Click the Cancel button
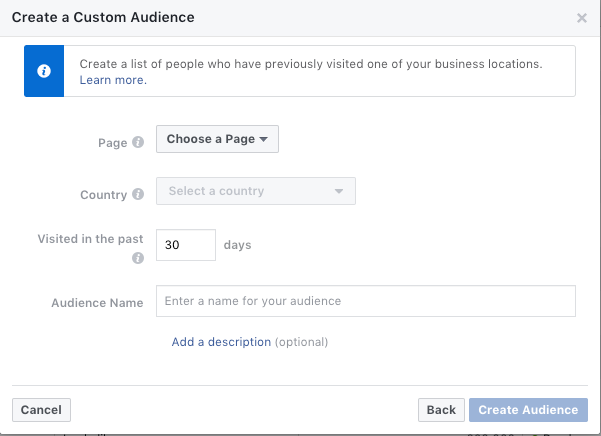Screen dimensions: 601x436 (41, 410)
